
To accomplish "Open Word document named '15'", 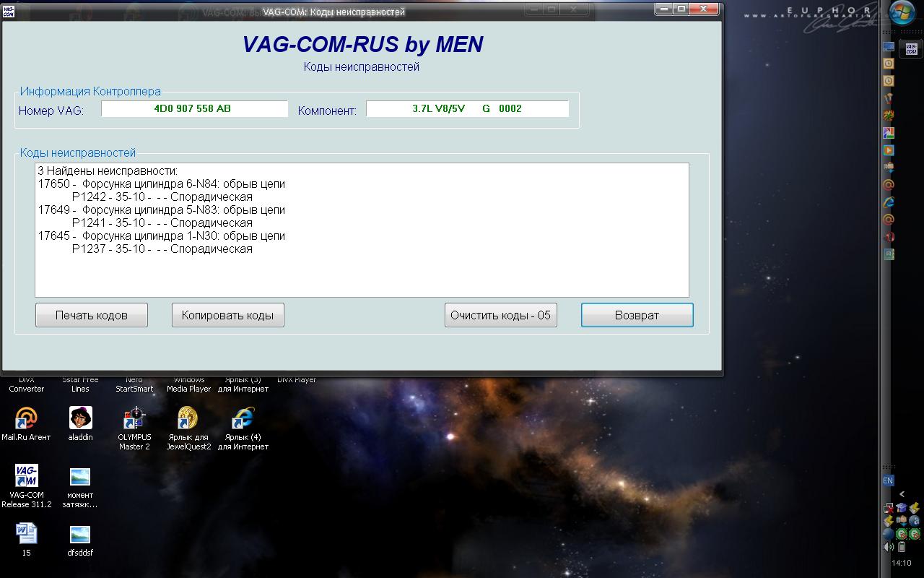I will click(26, 535).
